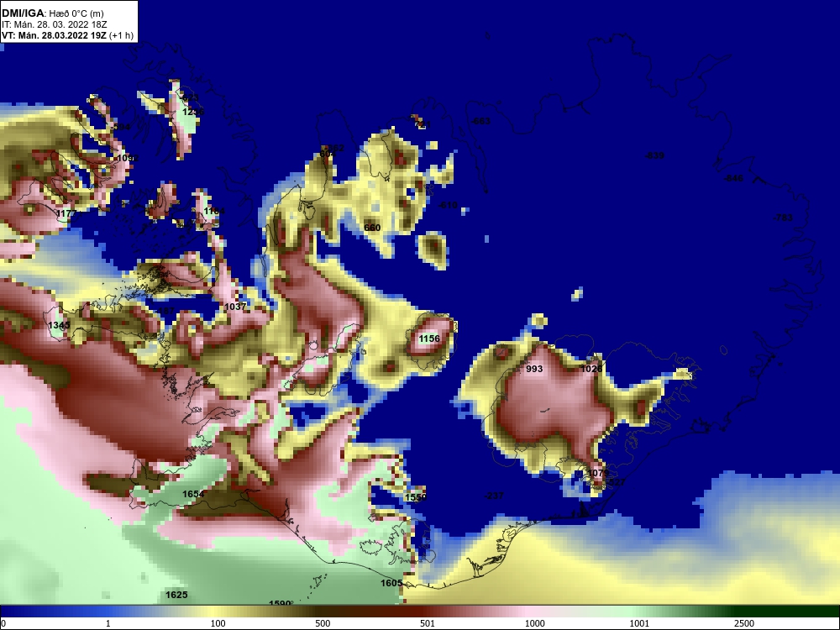Click the '1345' height value on the map

coord(59,325)
